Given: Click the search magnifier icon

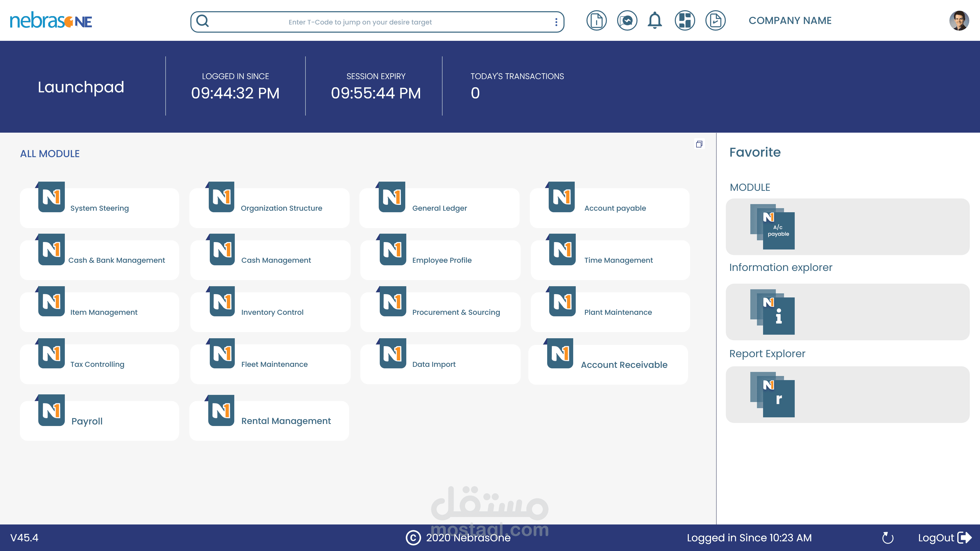Looking at the screenshot, I should click(x=203, y=21).
